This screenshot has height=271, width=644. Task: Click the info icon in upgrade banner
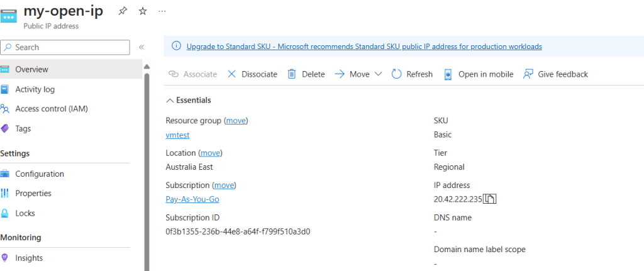(x=176, y=46)
